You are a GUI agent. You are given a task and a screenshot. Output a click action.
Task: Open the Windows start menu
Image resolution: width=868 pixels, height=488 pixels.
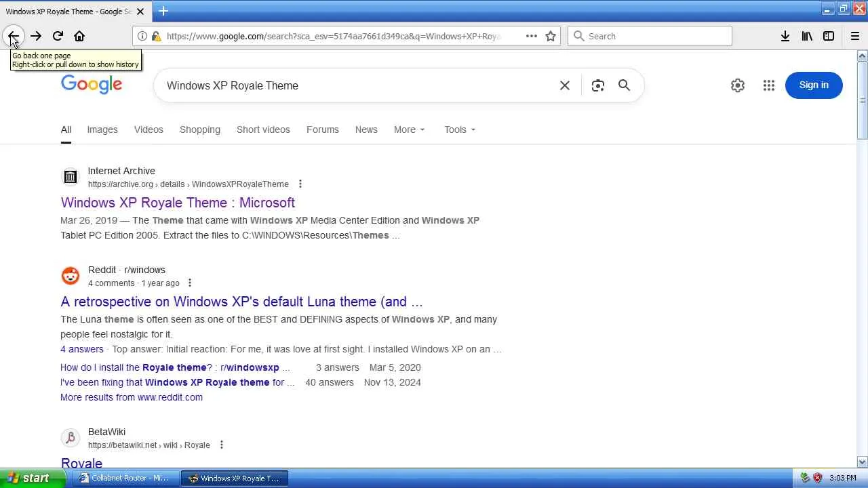(x=33, y=478)
